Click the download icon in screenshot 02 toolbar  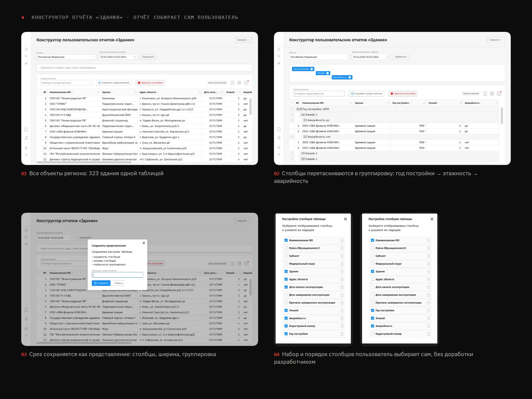[485, 93]
